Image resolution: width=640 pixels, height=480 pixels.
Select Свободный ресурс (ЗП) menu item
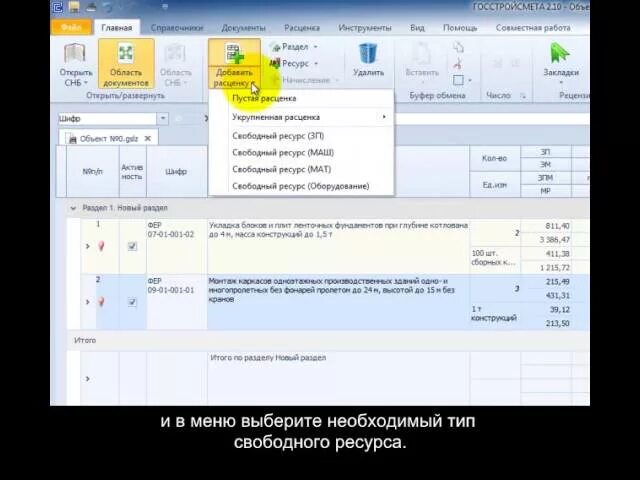(x=301, y=136)
